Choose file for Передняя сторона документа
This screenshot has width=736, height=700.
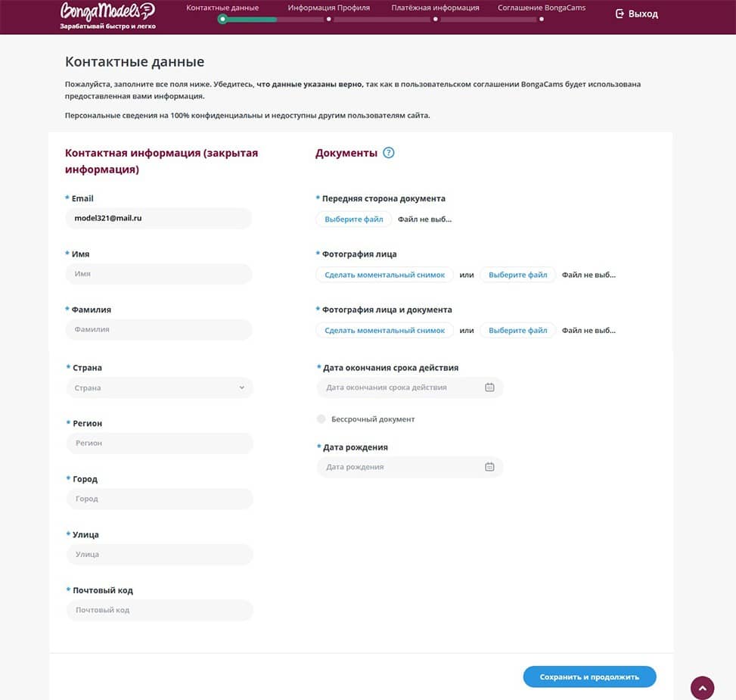[x=354, y=219]
